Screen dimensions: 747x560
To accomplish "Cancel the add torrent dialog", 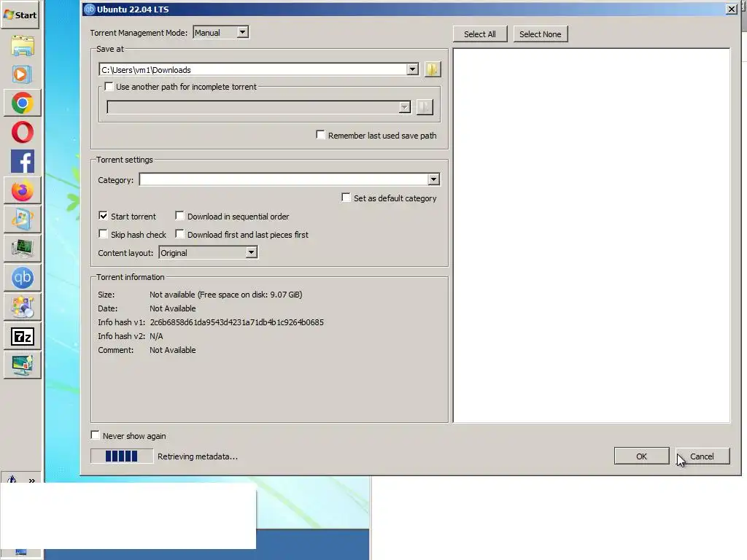I will coord(703,456).
